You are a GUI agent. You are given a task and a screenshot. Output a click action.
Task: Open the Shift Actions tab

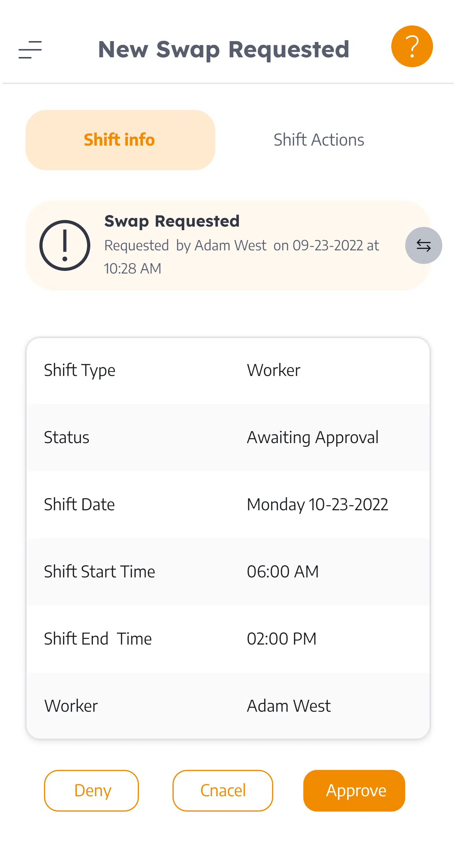(x=318, y=140)
